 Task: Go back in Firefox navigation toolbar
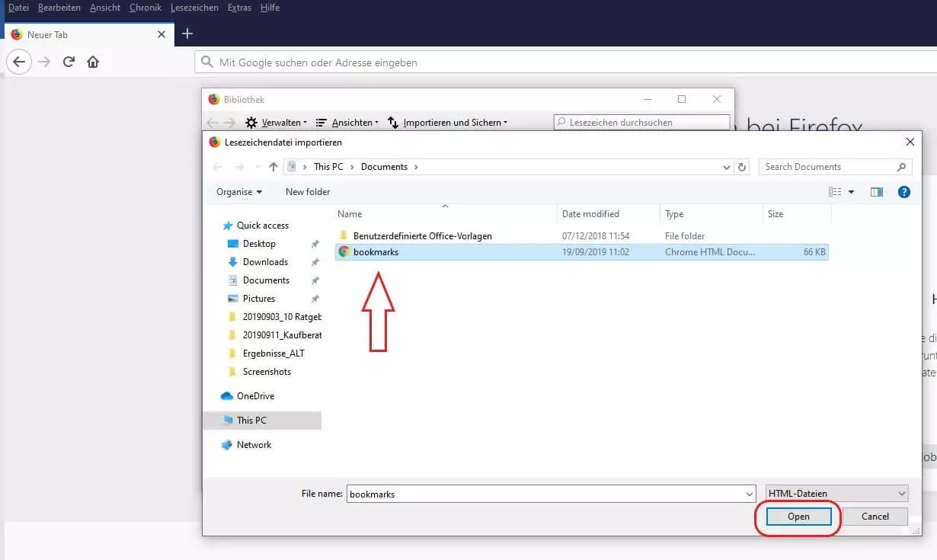coord(20,62)
